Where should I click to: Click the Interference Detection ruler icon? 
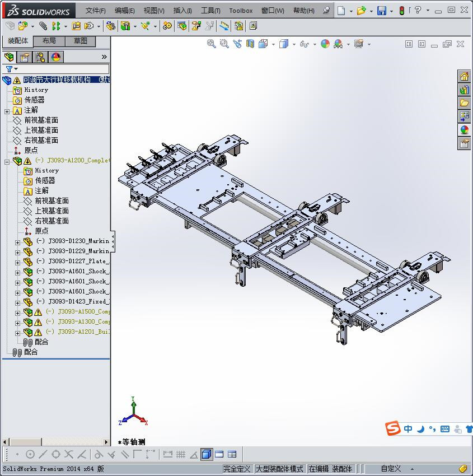(x=224, y=26)
